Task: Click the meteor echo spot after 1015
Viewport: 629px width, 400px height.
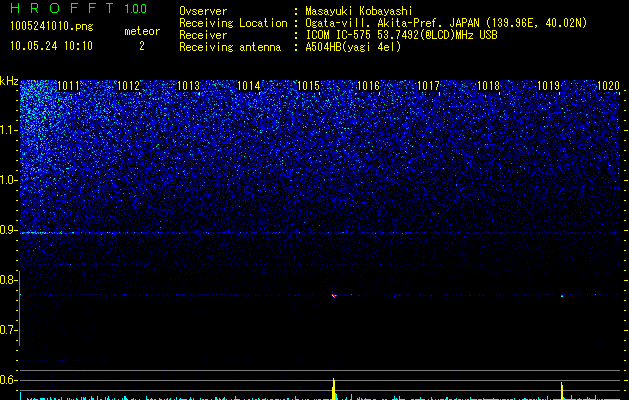Action: pos(334,296)
